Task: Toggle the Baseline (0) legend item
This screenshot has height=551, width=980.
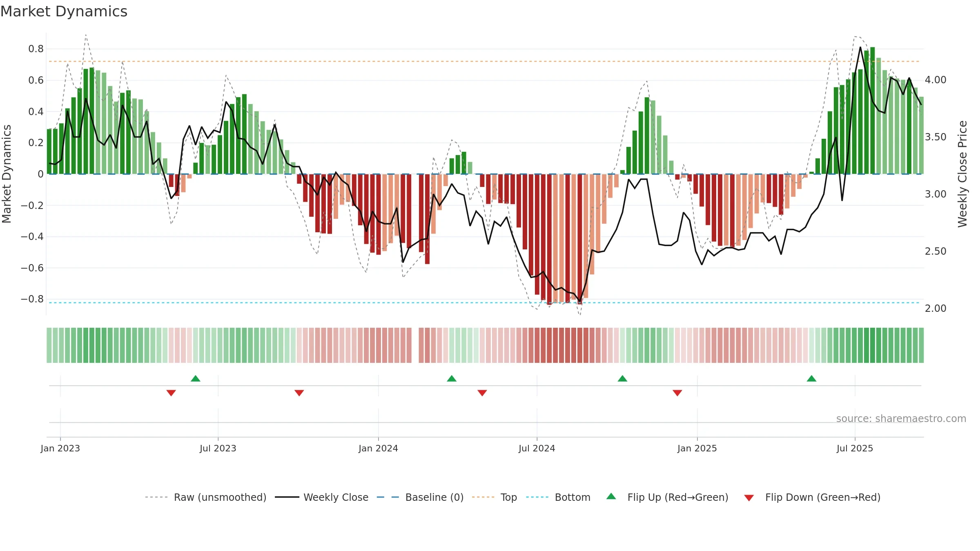Action: point(420,497)
